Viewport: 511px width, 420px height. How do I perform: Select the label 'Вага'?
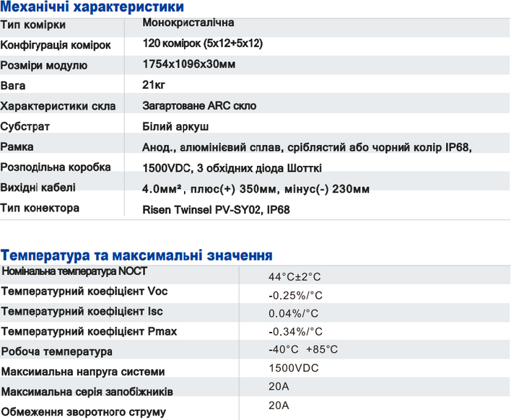[13, 86]
